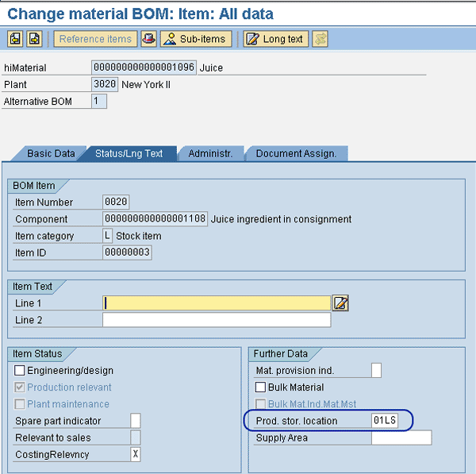Screen dimensions: 476x474
Task: Open the Long text editor from toolbar
Action: click(x=275, y=39)
